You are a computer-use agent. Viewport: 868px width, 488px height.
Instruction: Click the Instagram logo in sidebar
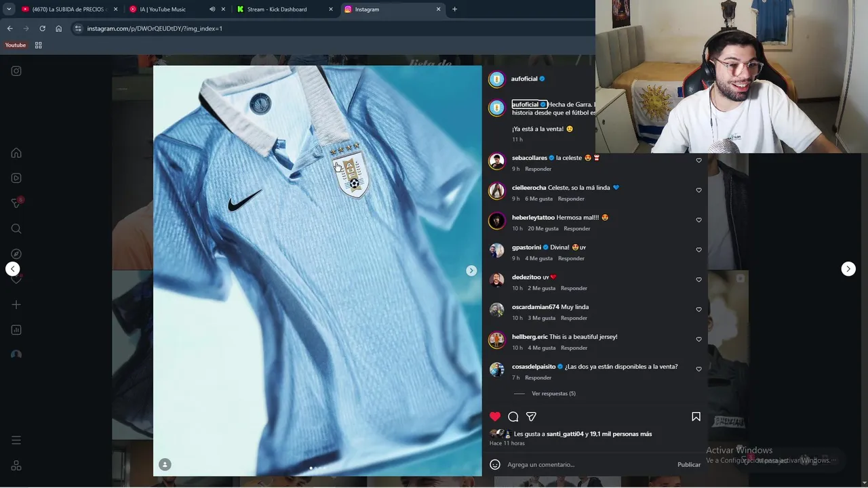tap(16, 71)
